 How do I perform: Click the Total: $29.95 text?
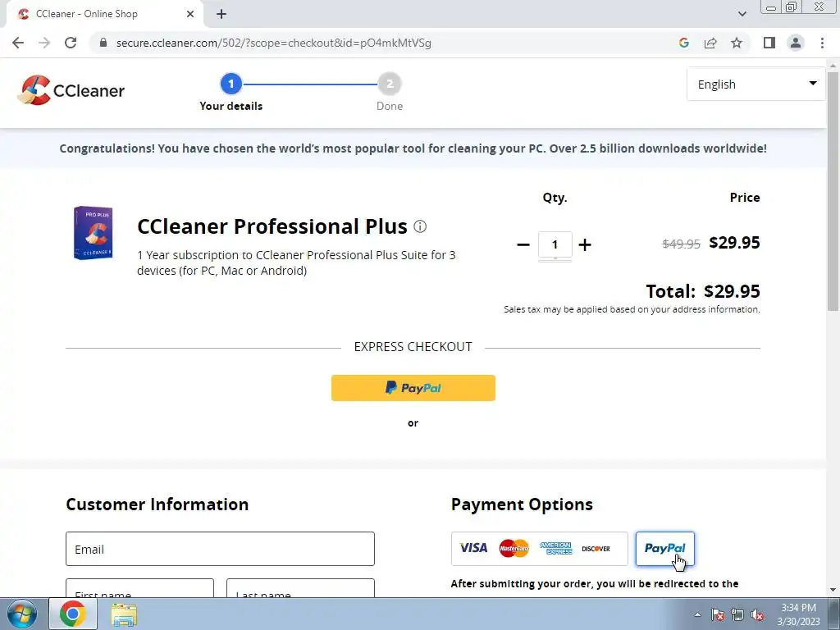coord(703,291)
